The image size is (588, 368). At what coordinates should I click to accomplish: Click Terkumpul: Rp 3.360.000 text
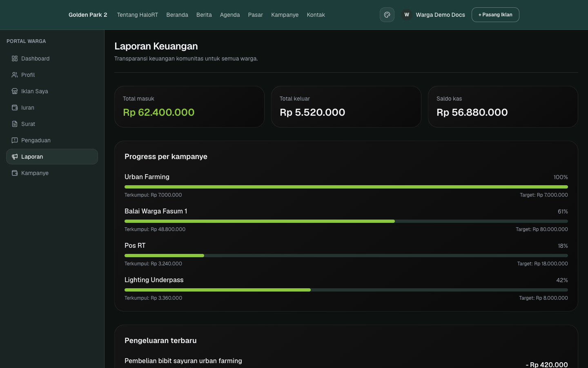[x=153, y=298]
